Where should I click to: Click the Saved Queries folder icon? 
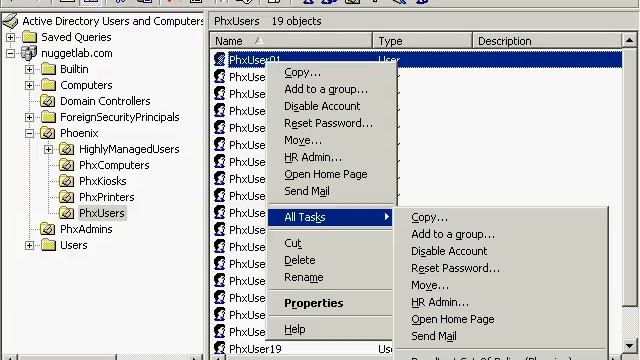29,37
